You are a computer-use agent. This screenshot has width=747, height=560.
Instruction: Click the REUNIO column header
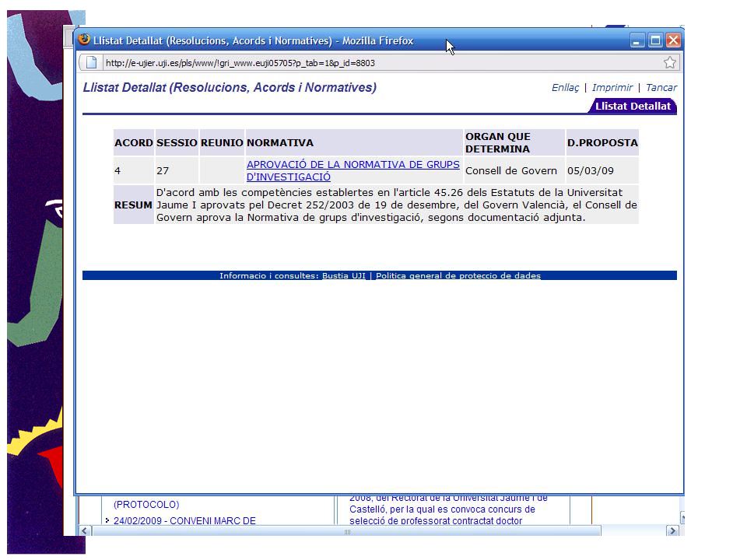(222, 143)
